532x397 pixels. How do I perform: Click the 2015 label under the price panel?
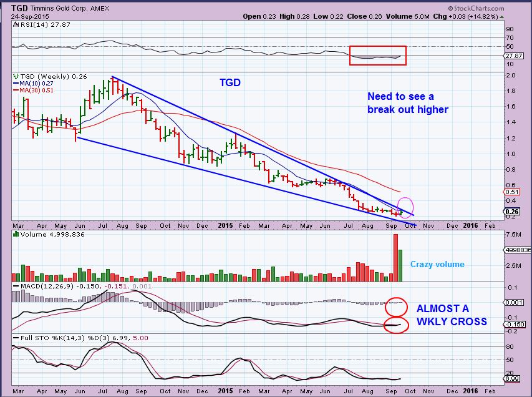pos(225,225)
